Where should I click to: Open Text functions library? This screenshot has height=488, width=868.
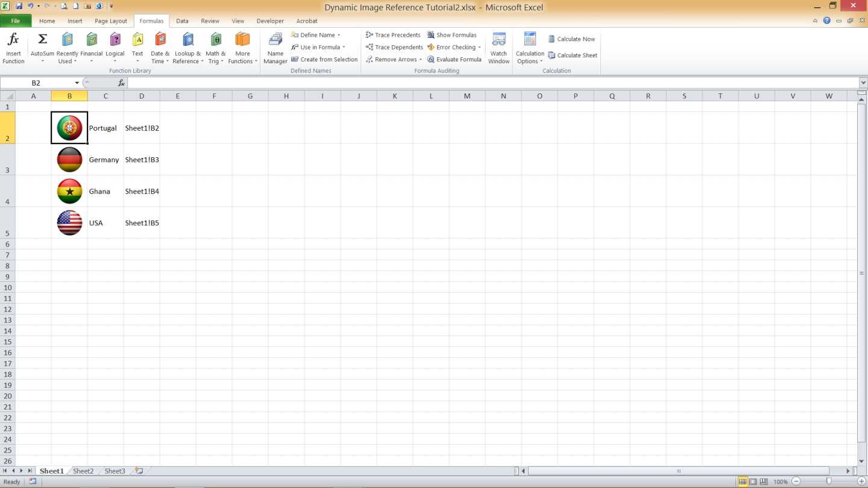(x=138, y=49)
